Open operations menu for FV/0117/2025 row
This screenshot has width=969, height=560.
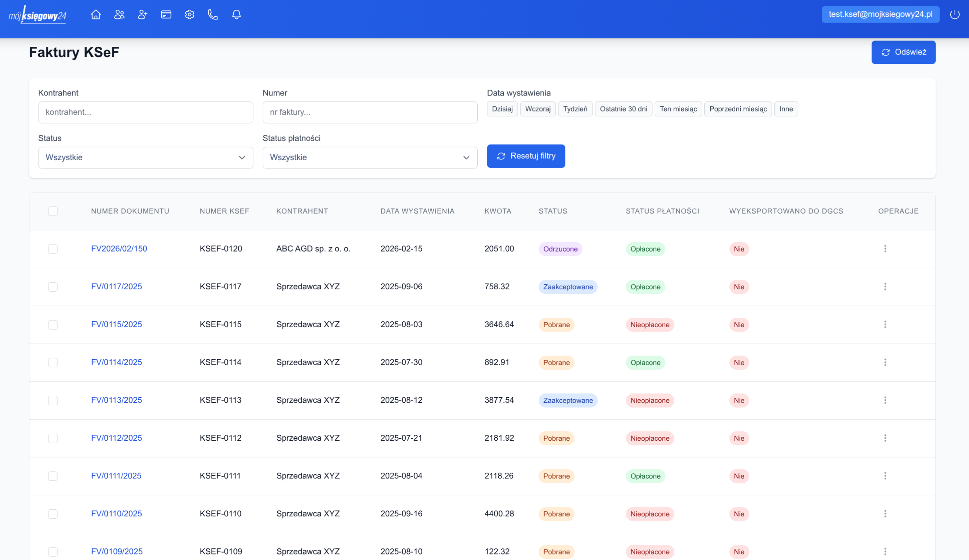click(x=885, y=287)
